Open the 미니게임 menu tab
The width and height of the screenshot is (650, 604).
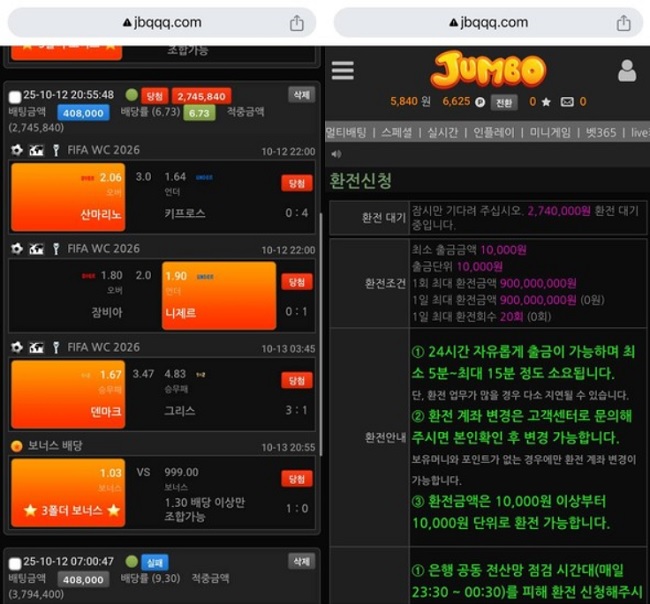coord(550,133)
